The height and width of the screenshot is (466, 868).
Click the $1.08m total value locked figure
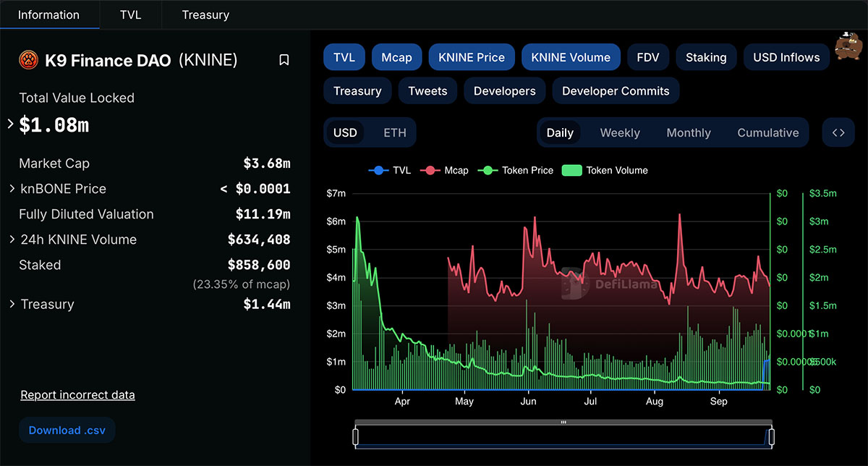pyautogui.click(x=54, y=125)
